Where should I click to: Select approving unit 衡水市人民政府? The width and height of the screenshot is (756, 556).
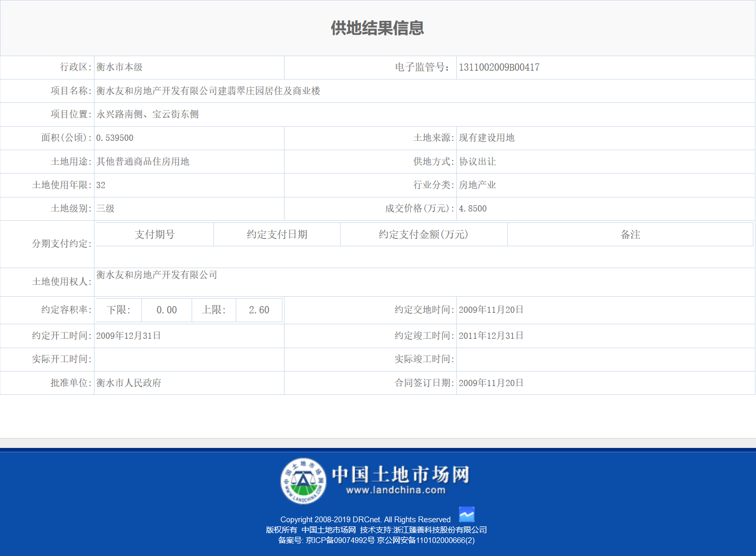click(x=129, y=383)
